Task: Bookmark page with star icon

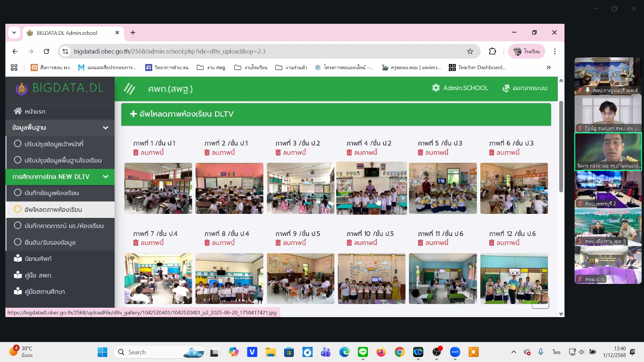Action: [470, 51]
